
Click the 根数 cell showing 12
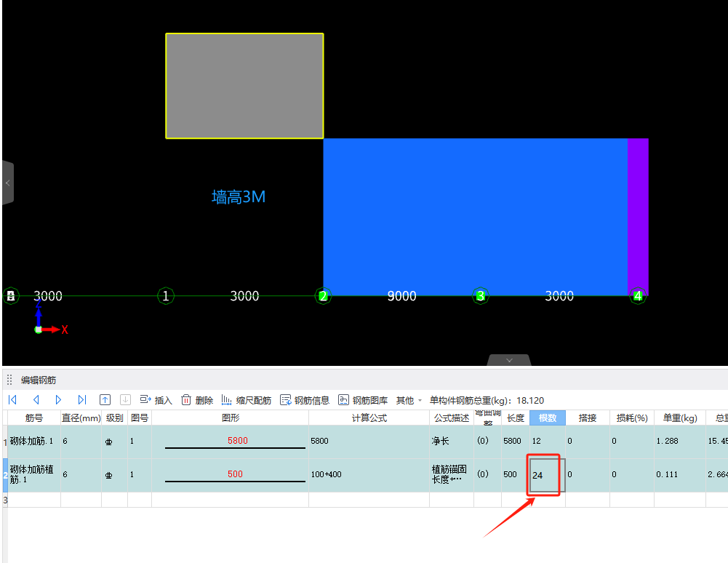click(x=548, y=442)
